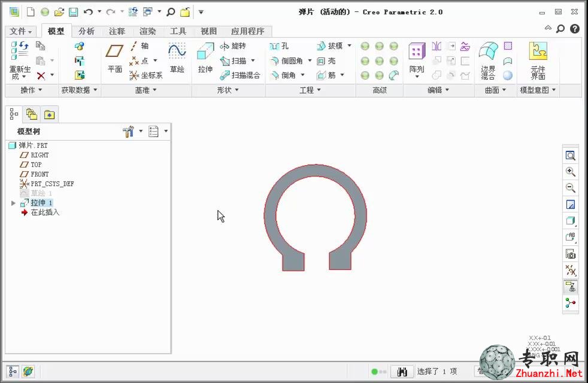Open the help question mark icon
Viewport: 588px width, 383px height.
[x=575, y=29]
